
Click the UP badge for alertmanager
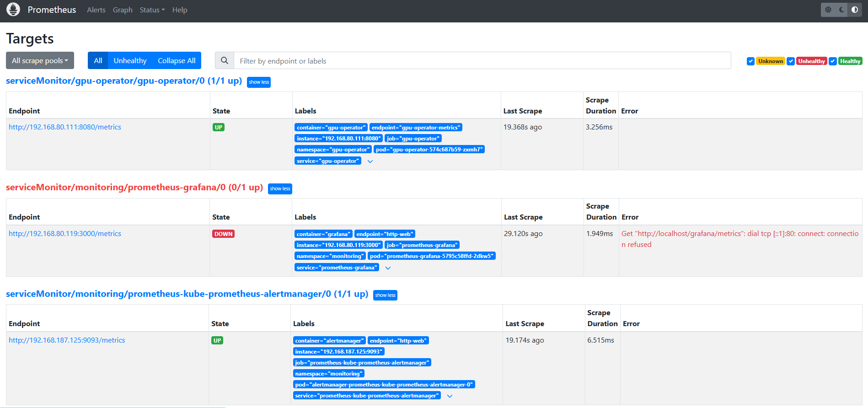[x=217, y=340]
